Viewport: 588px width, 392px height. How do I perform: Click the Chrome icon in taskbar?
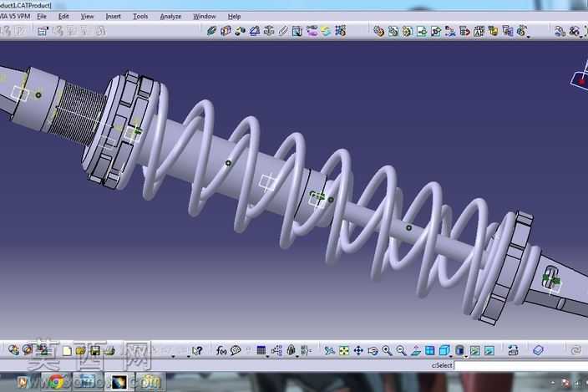(56, 382)
